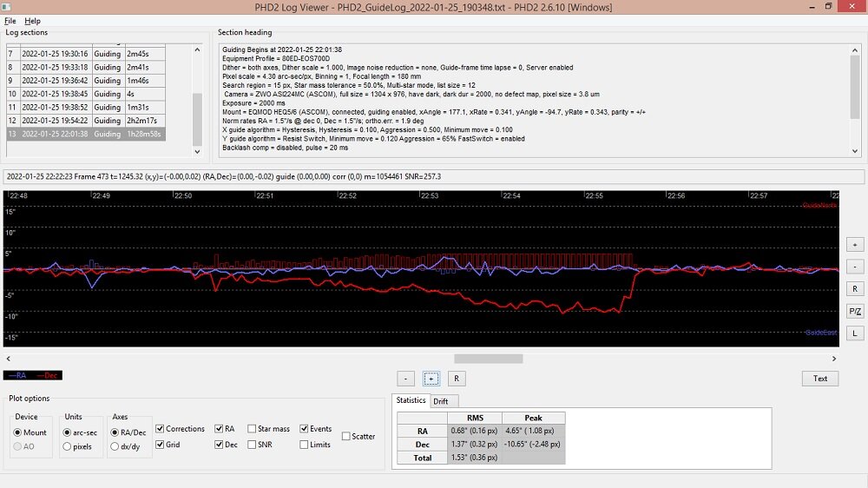Click the 22:53 time marker on graph
The image size is (868, 488).
coord(430,195)
